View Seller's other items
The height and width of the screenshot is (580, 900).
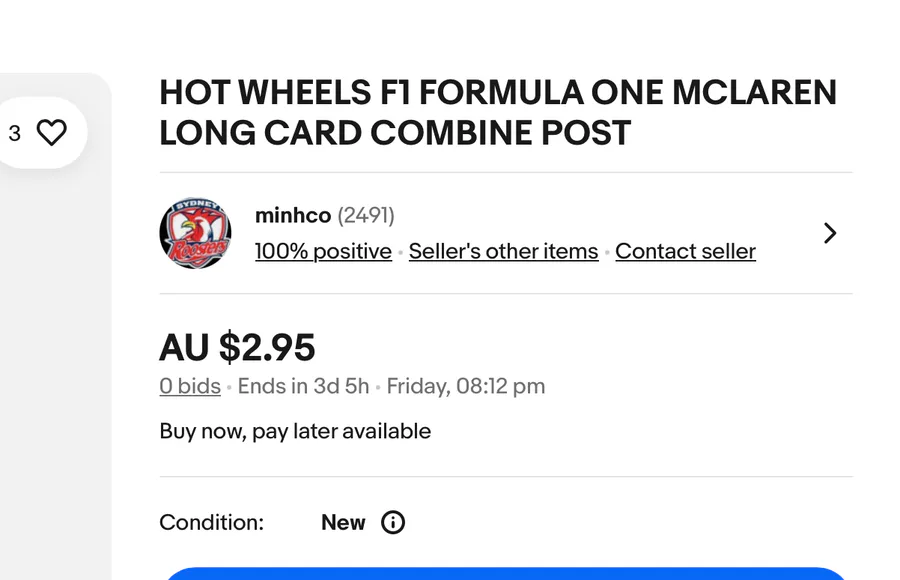(503, 251)
